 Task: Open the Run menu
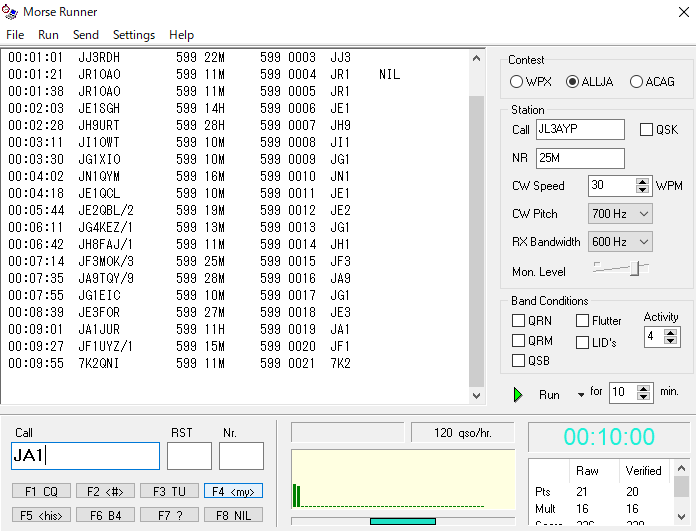pyautogui.click(x=48, y=35)
